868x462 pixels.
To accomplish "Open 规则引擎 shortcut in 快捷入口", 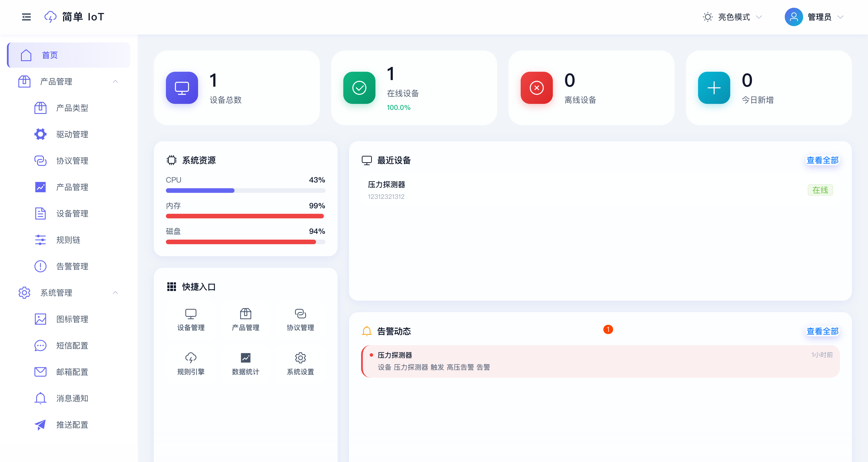I will point(191,364).
